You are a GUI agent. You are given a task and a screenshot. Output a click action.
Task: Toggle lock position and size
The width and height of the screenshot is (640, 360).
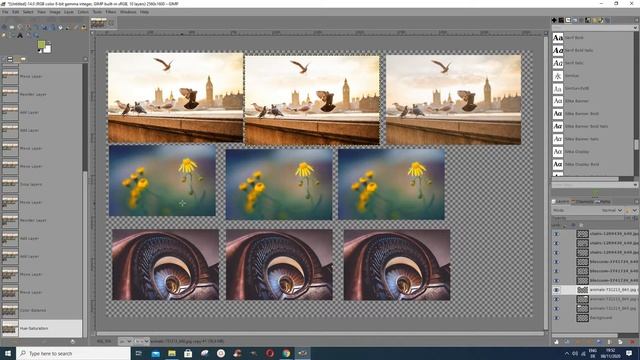[573, 225]
